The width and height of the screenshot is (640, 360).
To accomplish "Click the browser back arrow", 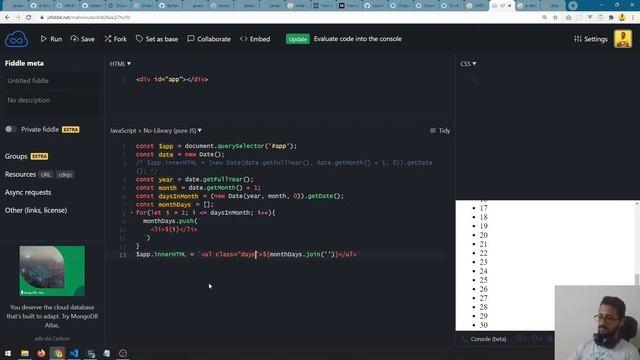I will click(x=7, y=18).
